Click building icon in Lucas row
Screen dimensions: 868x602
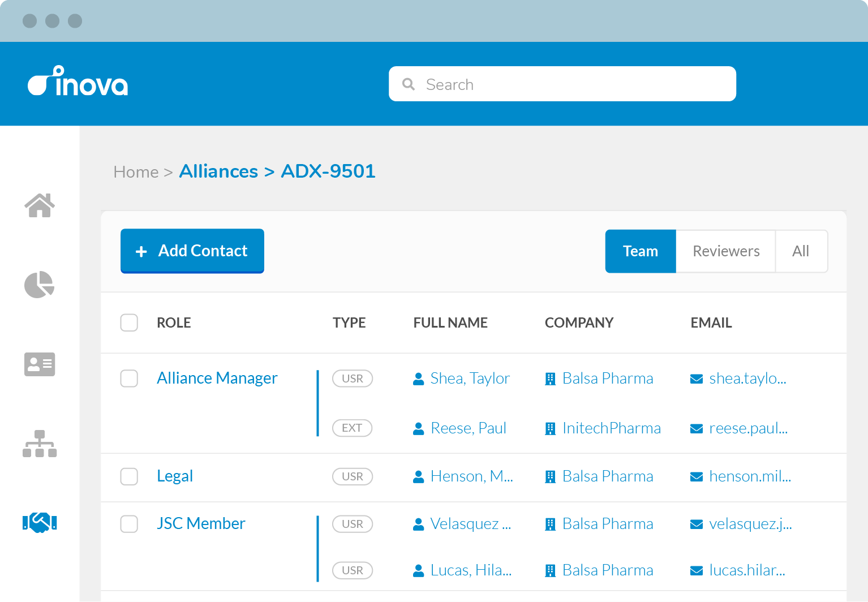pyautogui.click(x=550, y=571)
